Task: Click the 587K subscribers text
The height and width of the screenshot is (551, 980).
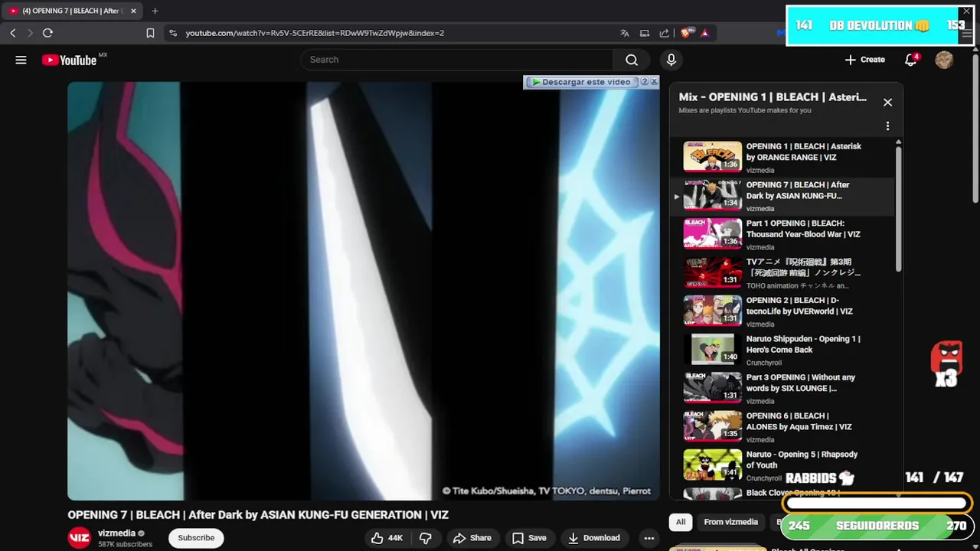Action: tap(125, 544)
